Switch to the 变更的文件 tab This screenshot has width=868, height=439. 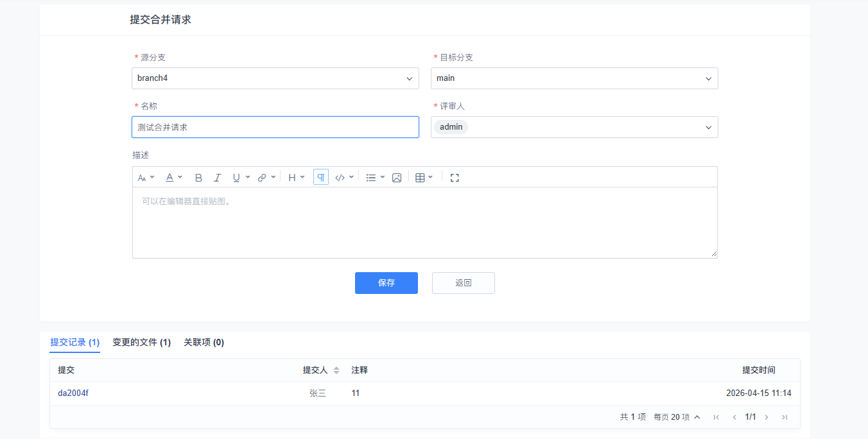point(141,343)
